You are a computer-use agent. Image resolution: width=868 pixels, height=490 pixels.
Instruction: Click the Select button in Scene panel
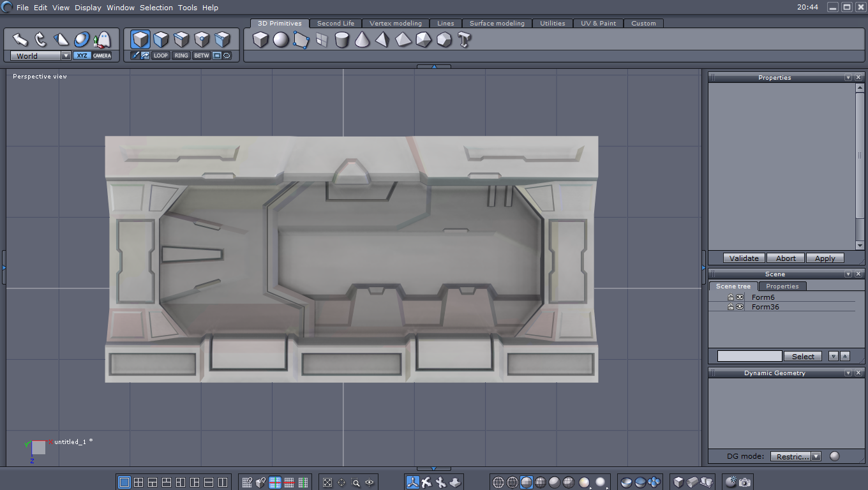click(x=803, y=356)
